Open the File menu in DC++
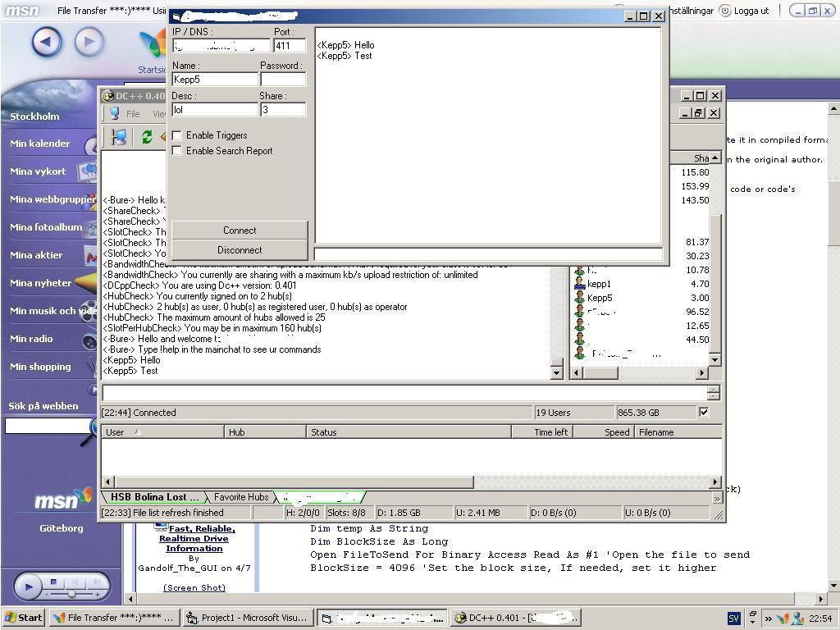The image size is (840, 630). (133, 114)
